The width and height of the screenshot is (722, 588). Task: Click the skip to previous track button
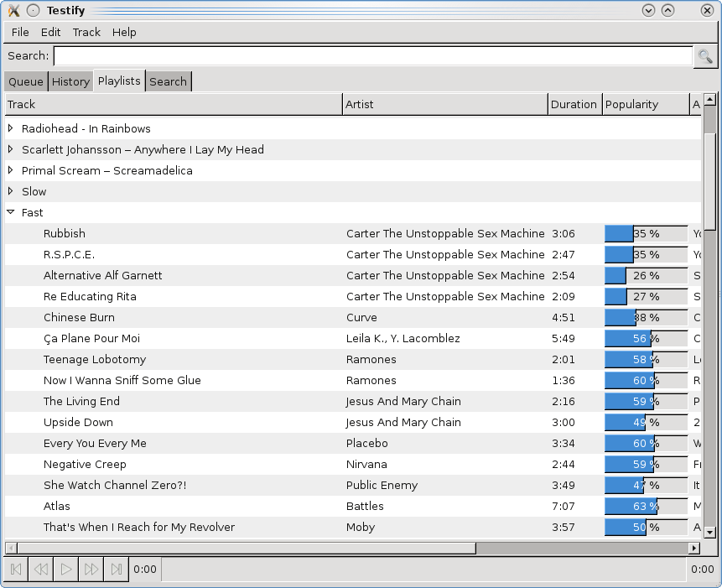(16, 570)
